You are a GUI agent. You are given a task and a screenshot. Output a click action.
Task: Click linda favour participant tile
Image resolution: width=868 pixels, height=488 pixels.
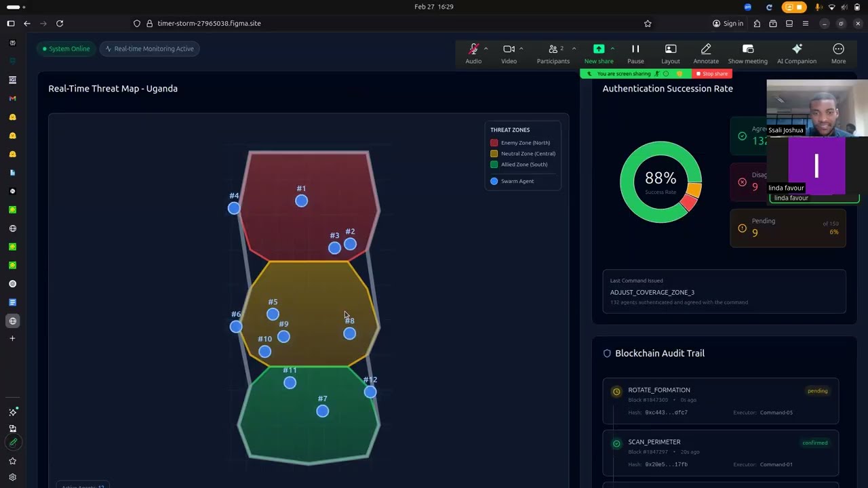(x=816, y=165)
